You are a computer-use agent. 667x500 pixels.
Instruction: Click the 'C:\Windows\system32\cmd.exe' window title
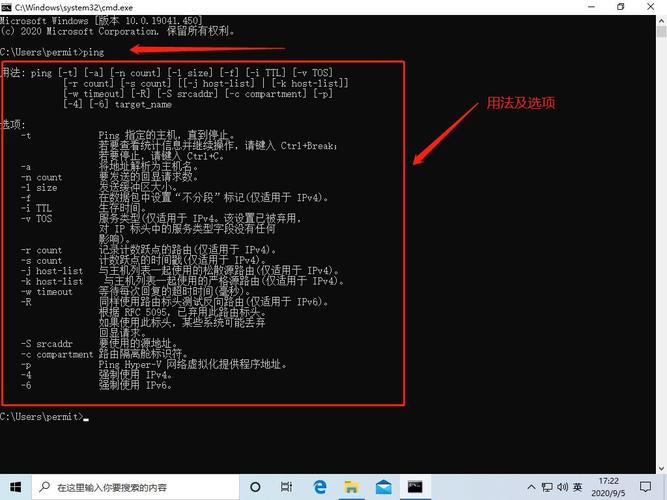74,7
